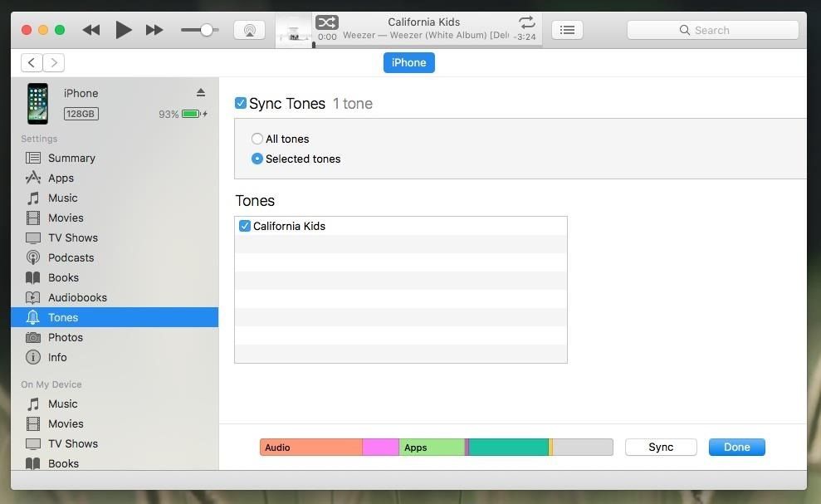Open the Summary settings section
Screen dimensions: 821x504
pos(71,158)
